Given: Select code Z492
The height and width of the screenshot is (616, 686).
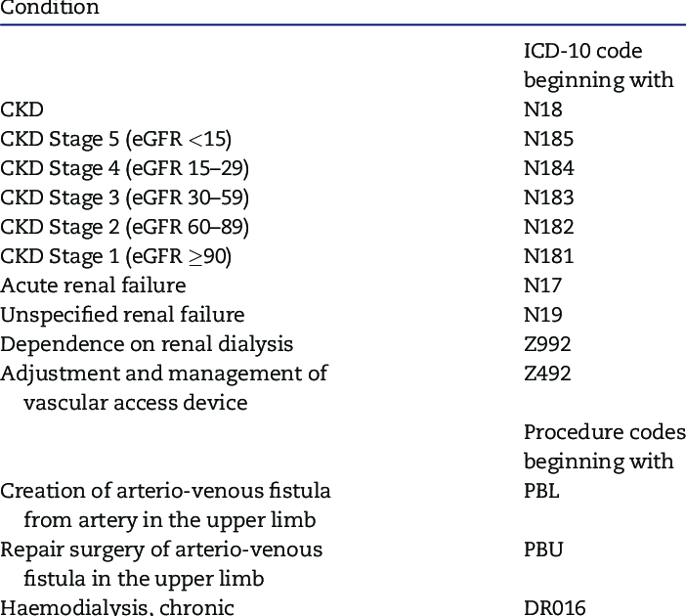Looking at the screenshot, I should coord(547,374).
